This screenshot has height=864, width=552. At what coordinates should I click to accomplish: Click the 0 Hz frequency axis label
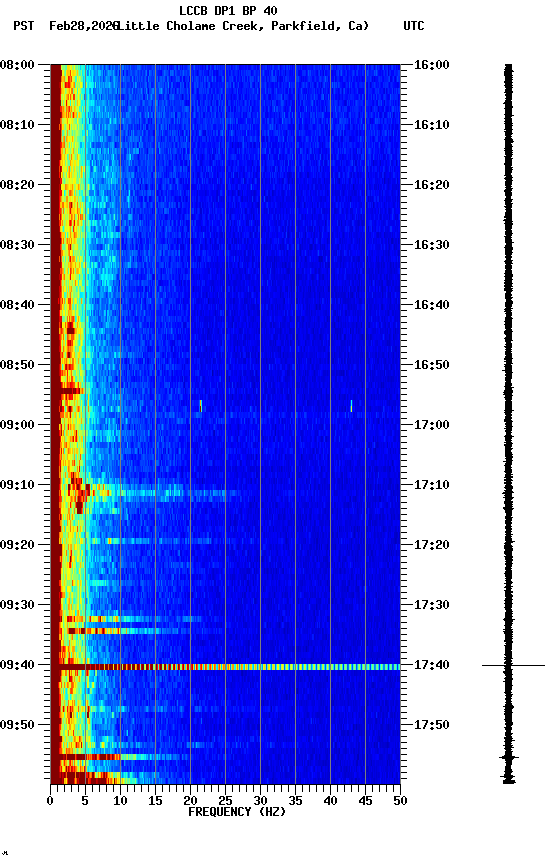(51, 801)
